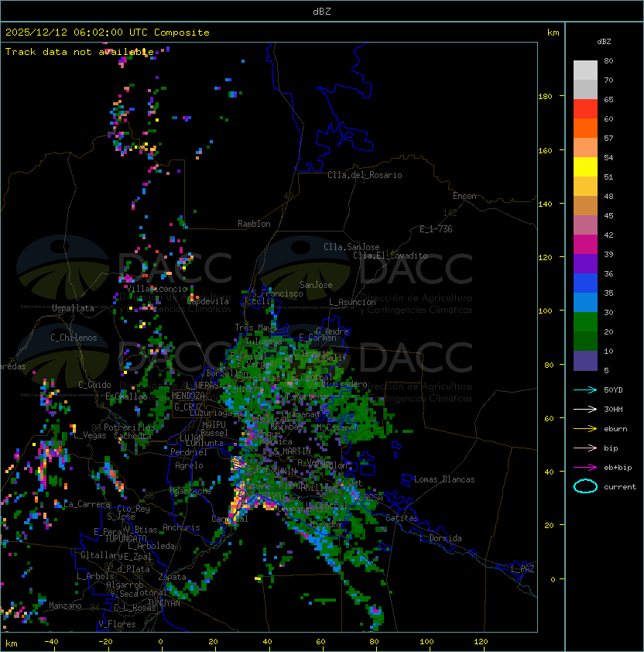Click the 'L_Asuncion' map label
644x652 pixels.
352,302
